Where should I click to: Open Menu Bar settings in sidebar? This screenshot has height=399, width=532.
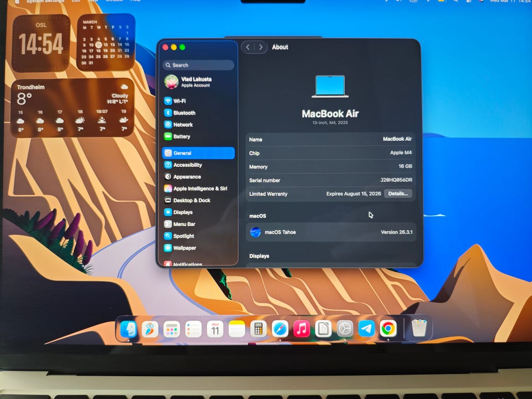[198, 224]
